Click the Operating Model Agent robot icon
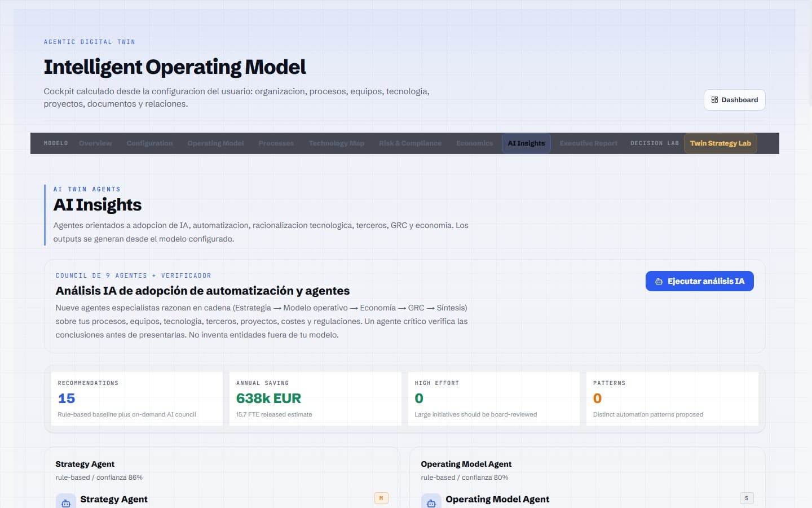The image size is (812, 508). pos(431,502)
